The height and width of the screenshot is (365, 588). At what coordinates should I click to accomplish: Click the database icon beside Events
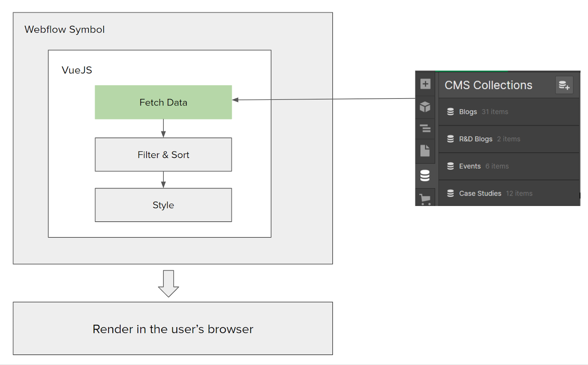[x=451, y=166]
